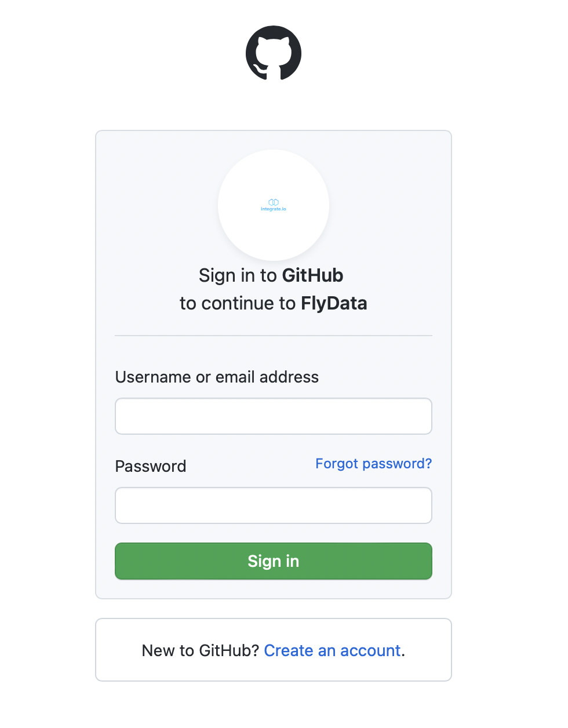Click the Sign in to GitHub heading
The image size is (568, 728).
[271, 275]
